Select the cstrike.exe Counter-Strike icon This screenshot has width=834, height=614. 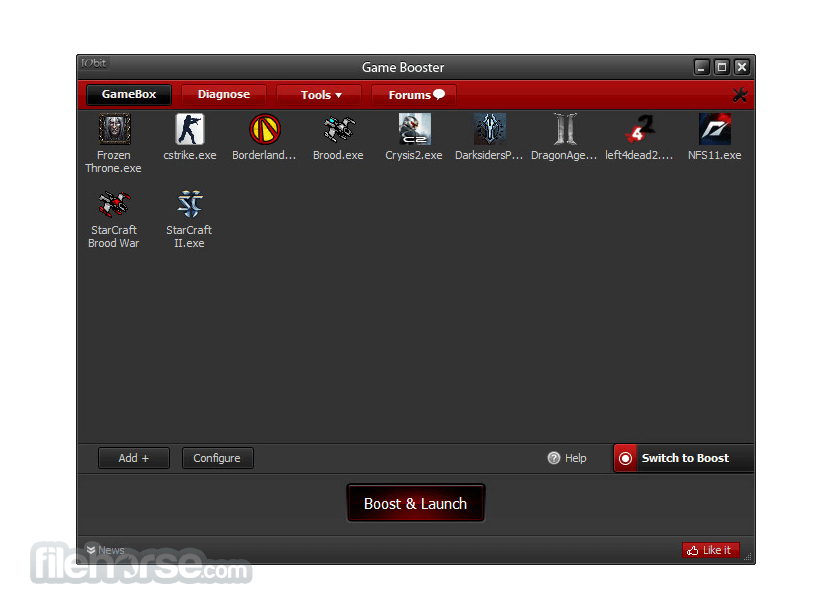(x=189, y=129)
